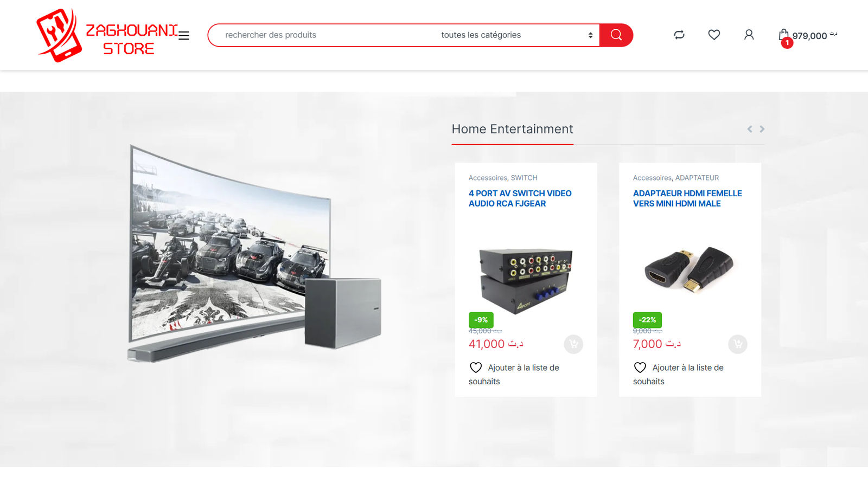Click 'Ajouter à la liste de souhaits' under AV switch
Screen dimensions: 868x496
514,374
